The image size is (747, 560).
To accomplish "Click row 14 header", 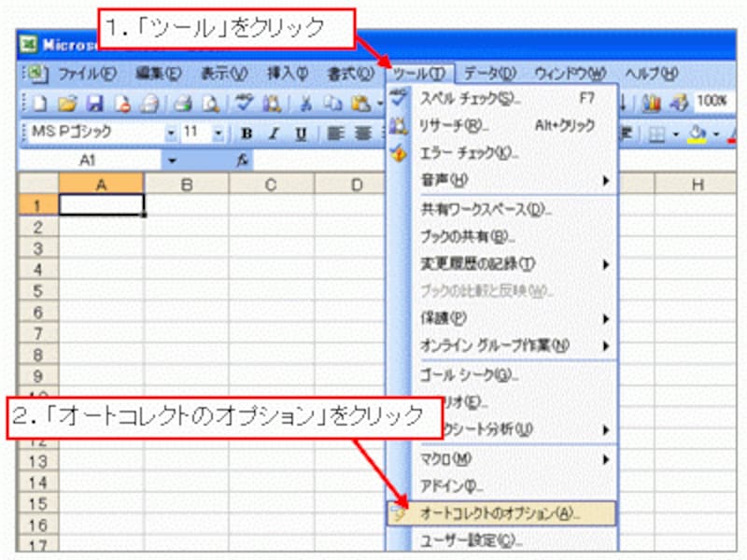I will coord(38,483).
